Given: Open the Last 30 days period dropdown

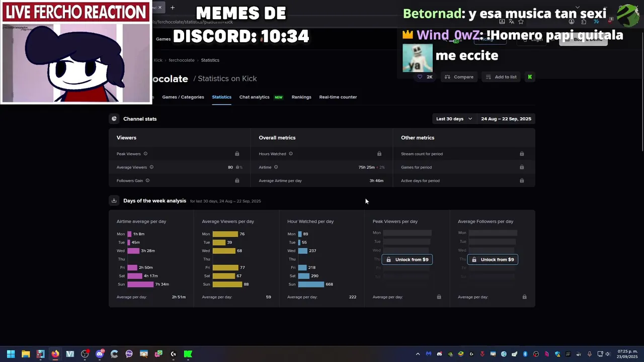Looking at the screenshot, I should pos(454,119).
